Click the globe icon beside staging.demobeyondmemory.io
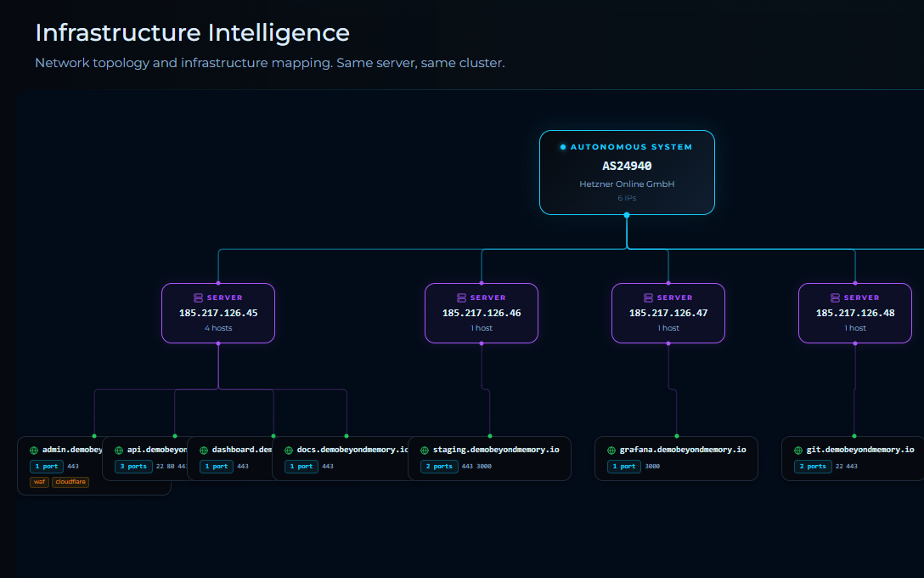 [425, 450]
